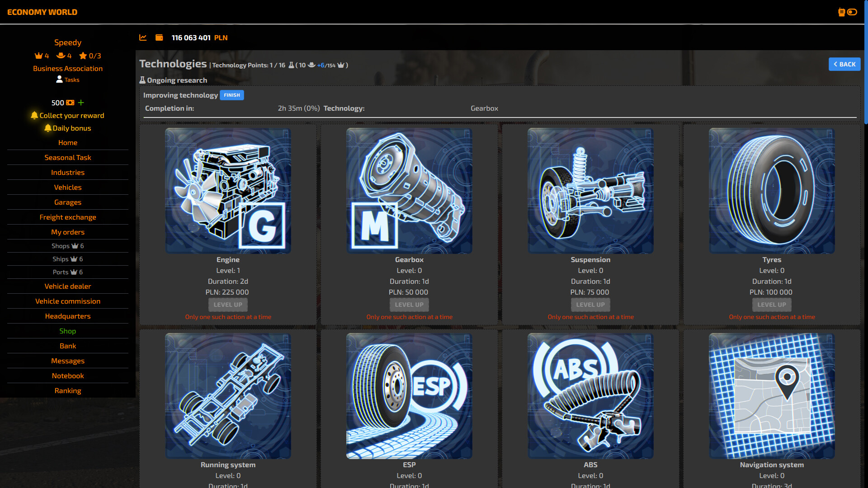Viewport: 868px width, 488px height.
Task: Click the research completion progress bar
Action: (500, 117)
